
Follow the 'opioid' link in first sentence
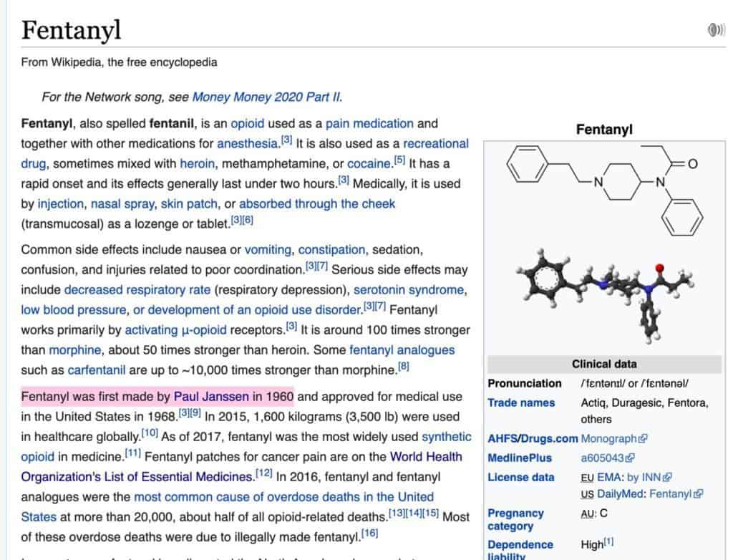coord(248,123)
